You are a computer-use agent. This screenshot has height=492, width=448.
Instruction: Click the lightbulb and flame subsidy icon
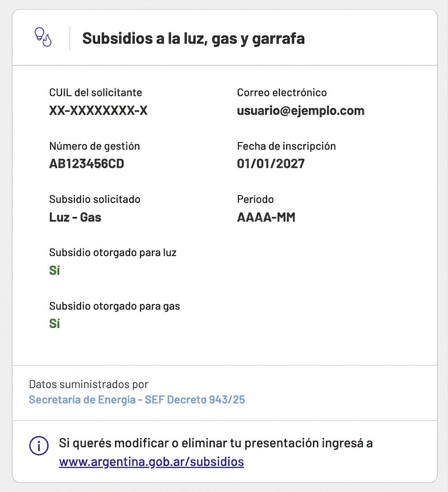click(x=43, y=38)
